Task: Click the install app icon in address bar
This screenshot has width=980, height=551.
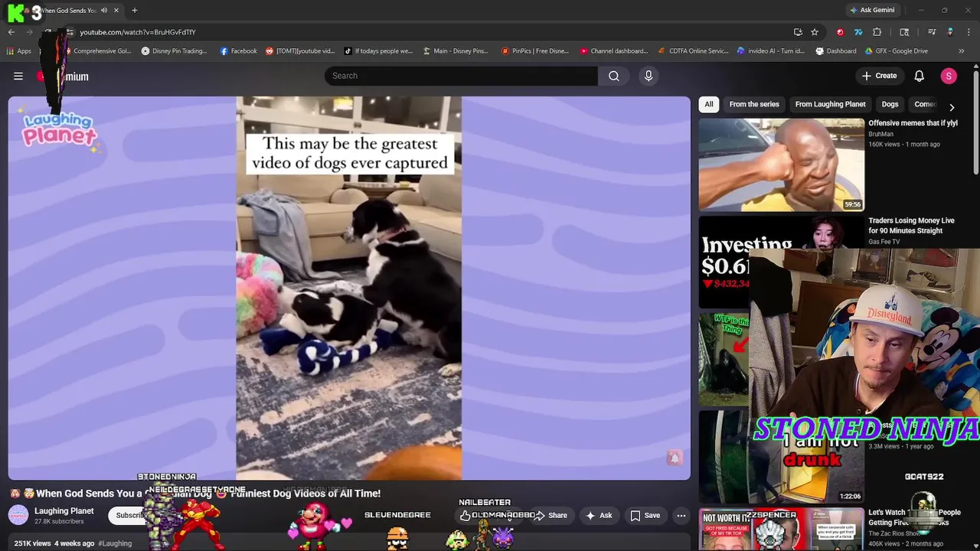Action: 798,32
